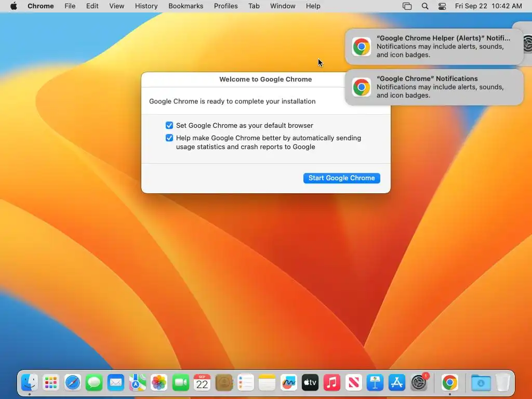Open News app in the Dock
532x399 pixels.
(353, 383)
